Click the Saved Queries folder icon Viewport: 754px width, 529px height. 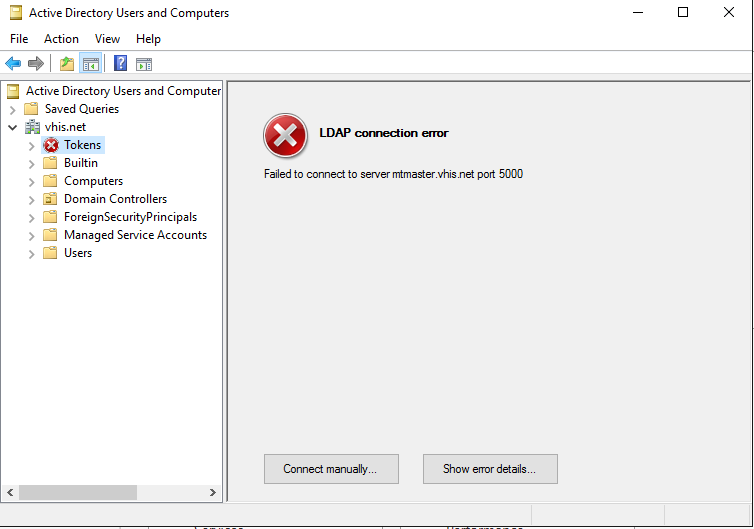click(31, 109)
